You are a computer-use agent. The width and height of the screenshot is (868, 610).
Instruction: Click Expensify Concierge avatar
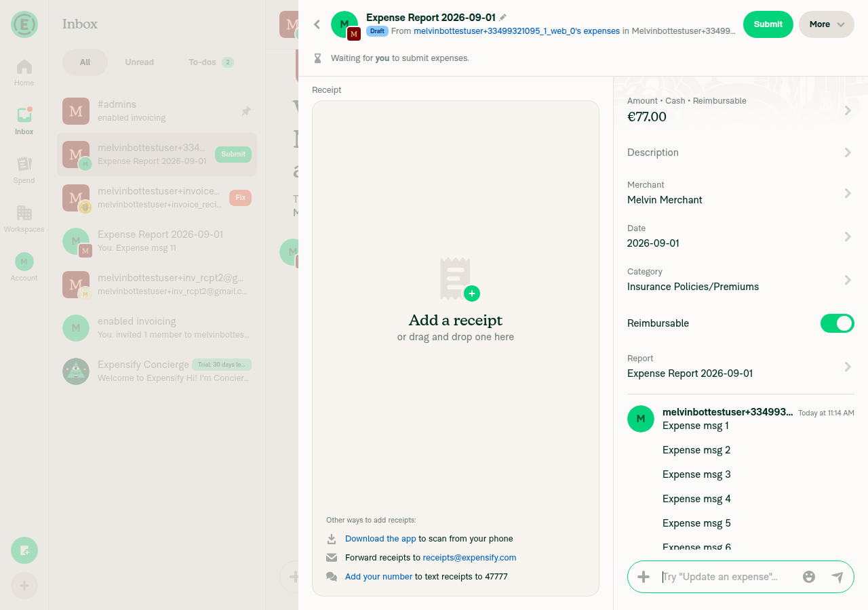(76, 371)
